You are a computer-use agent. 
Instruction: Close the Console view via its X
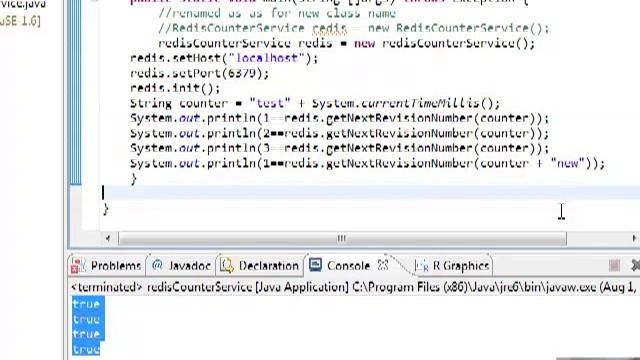coord(383,265)
